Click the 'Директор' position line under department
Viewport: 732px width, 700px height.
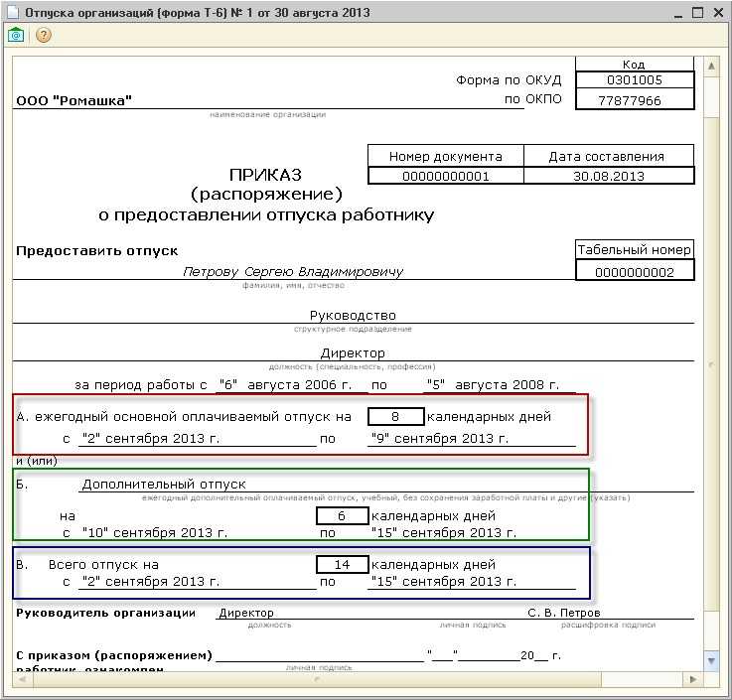(353, 352)
